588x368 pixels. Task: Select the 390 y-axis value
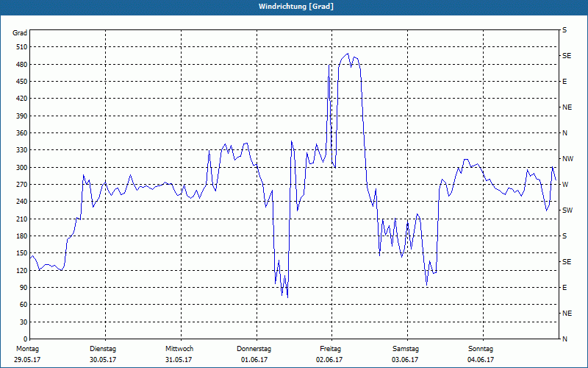(x=22, y=116)
